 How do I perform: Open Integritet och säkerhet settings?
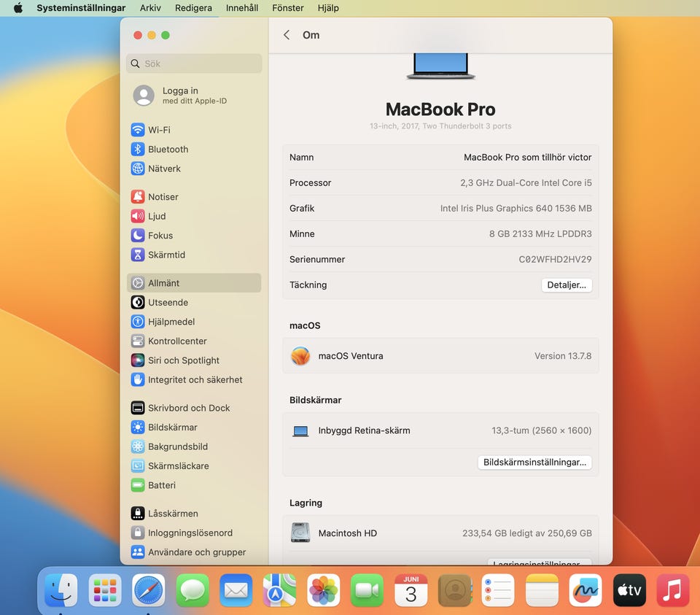(x=194, y=379)
